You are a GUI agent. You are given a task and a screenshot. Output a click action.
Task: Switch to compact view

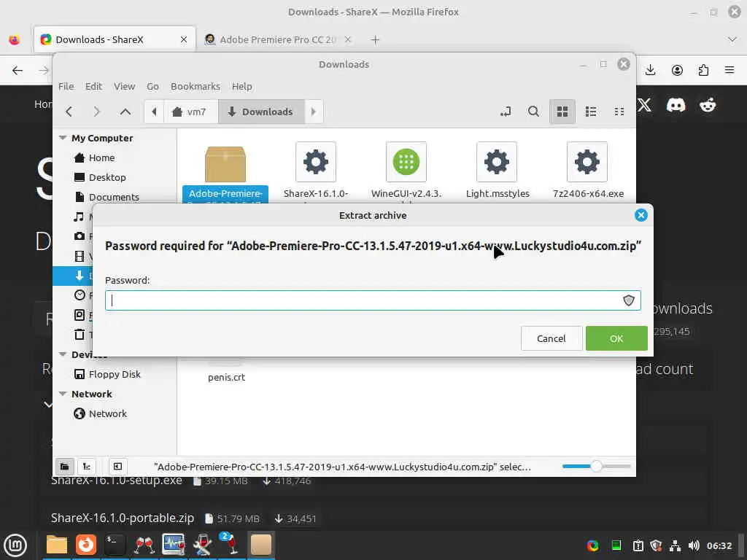point(619,112)
